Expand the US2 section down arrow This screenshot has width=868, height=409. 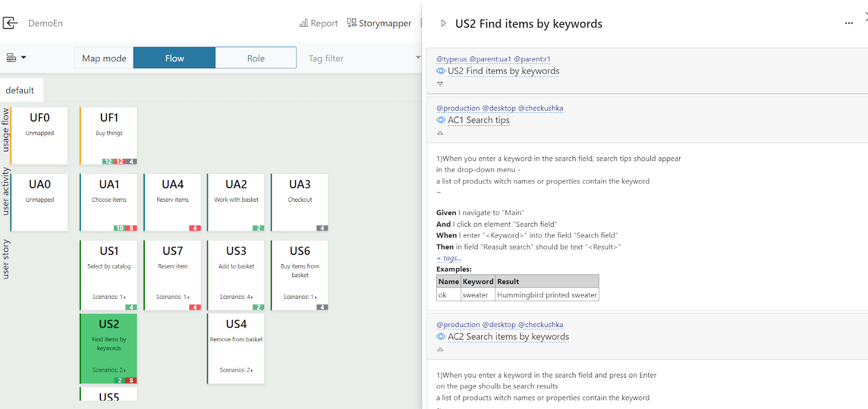click(x=440, y=84)
